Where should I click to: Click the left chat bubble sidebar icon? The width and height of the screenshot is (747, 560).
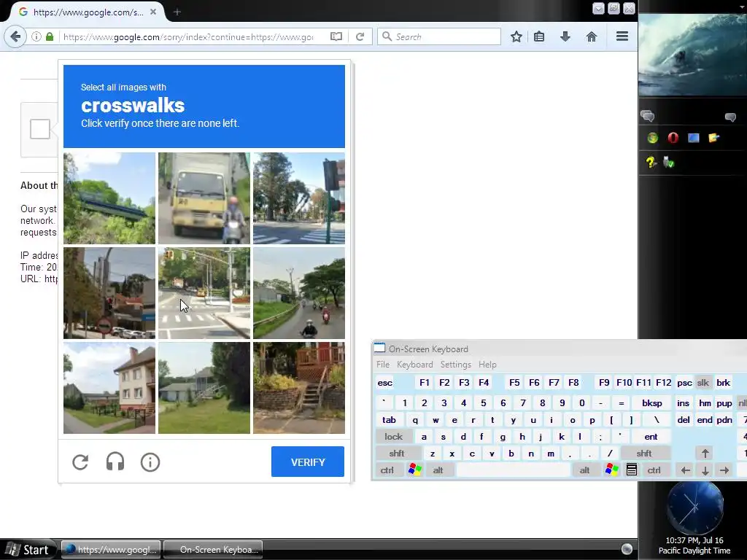[648, 116]
